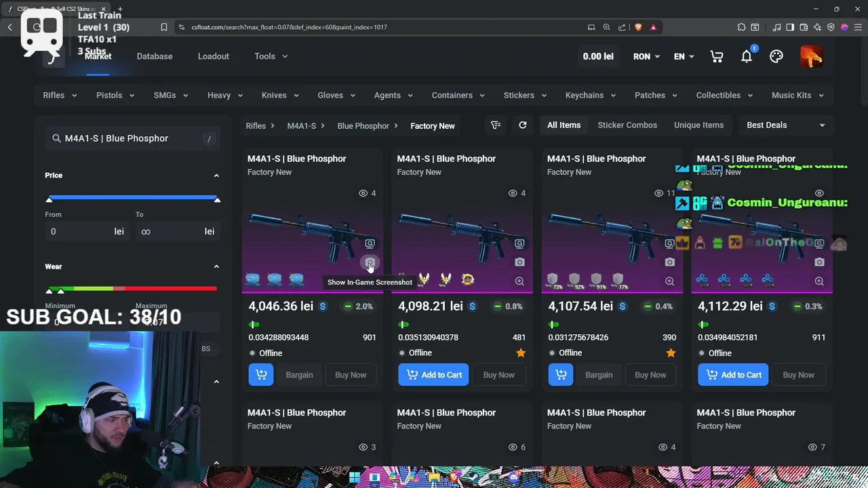Screen dimensions: 868x488
Task: Switch to the Sticker Combos tab
Action: click(627, 125)
